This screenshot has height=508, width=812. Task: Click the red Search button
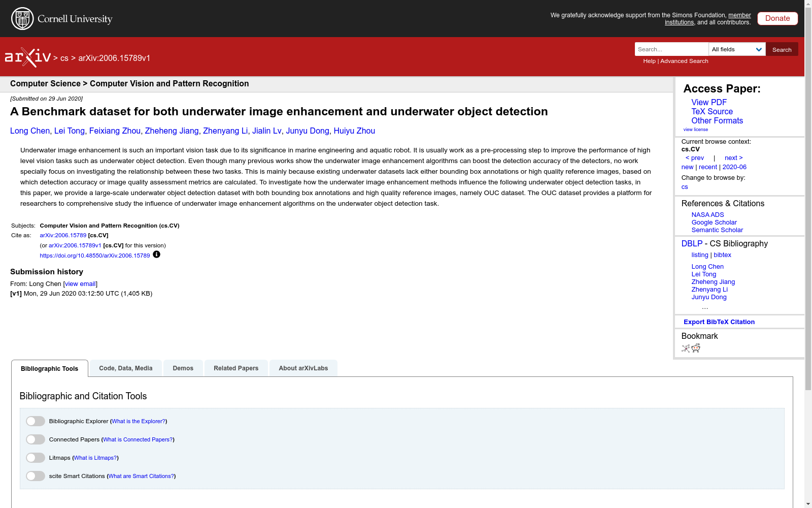pos(782,49)
